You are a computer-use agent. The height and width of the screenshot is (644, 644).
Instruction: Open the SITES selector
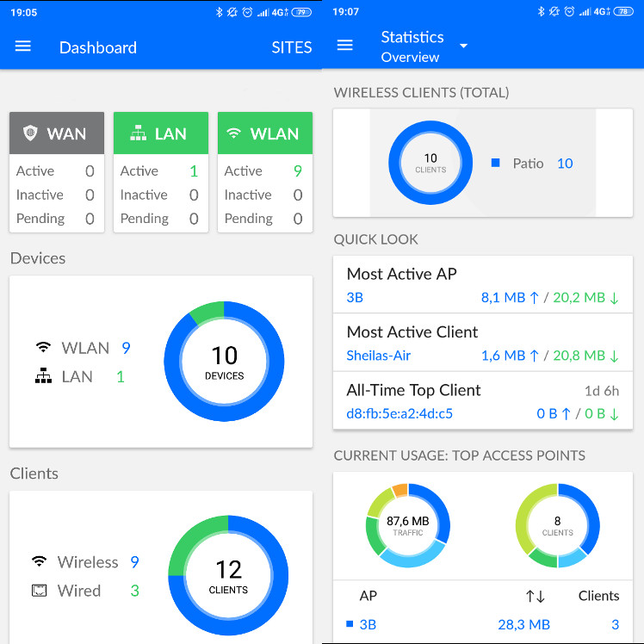click(x=291, y=47)
